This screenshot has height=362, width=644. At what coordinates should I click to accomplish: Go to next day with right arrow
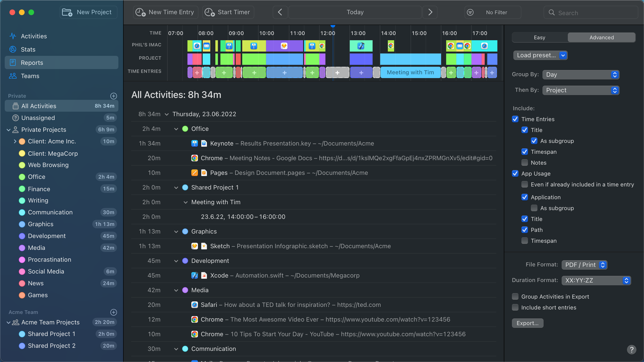pos(430,12)
